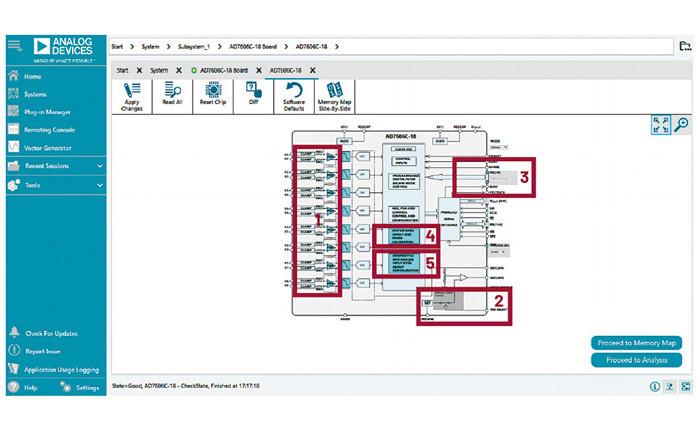Viewport: 700px width, 430px height.
Task: Switch to the Start tab
Action: [122, 71]
